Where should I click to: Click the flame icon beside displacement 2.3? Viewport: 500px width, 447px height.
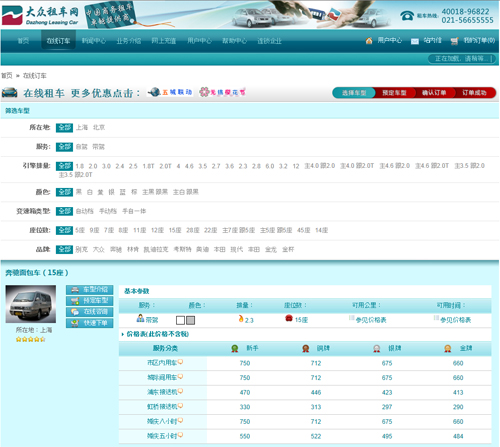click(x=241, y=319)
